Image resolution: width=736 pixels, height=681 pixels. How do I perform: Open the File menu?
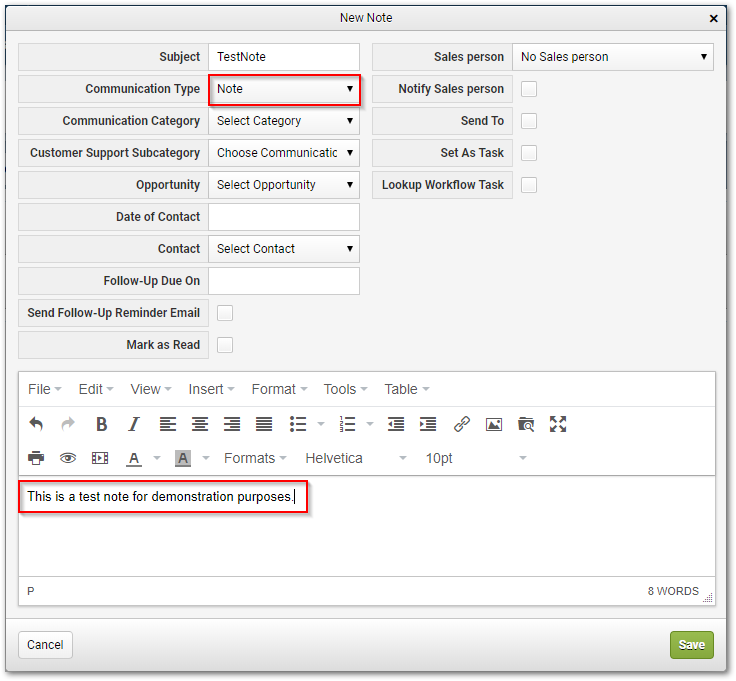coord(45,389)
